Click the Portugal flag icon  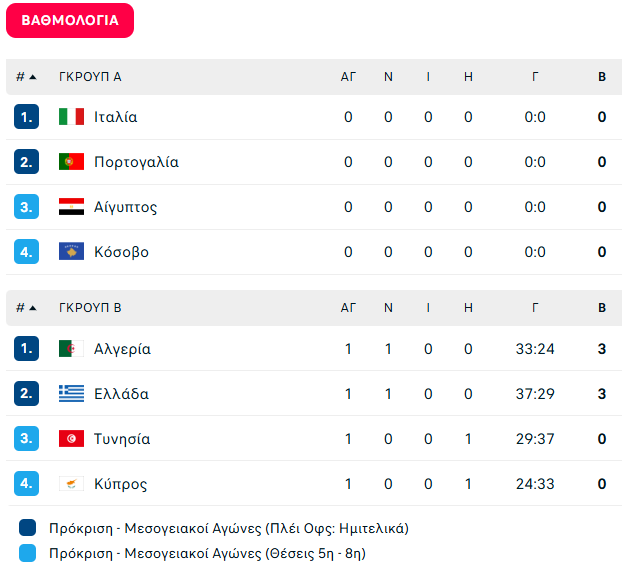coord(71,161)
